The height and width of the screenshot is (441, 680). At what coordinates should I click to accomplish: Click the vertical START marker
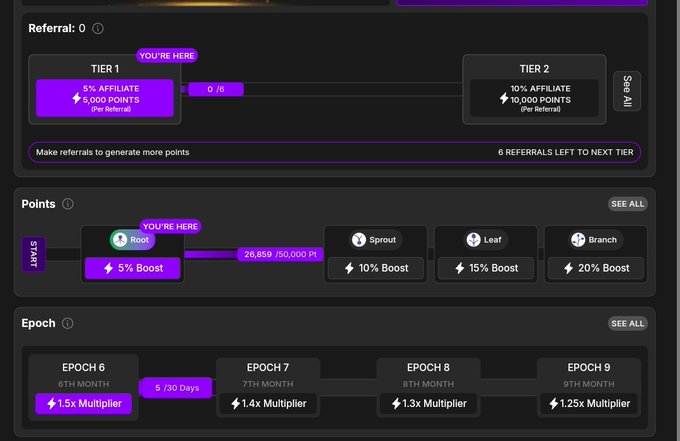click(x=33, y=254)
